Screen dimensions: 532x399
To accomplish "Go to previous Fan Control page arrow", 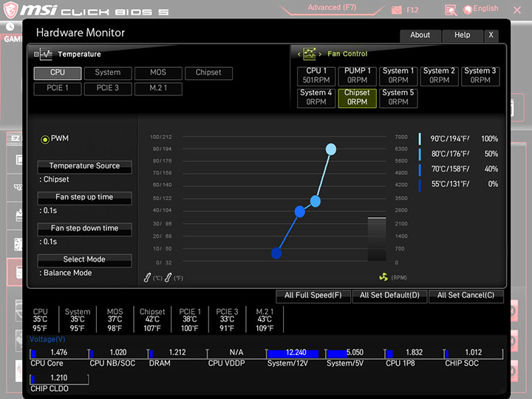I will click(x=299, y=54).
